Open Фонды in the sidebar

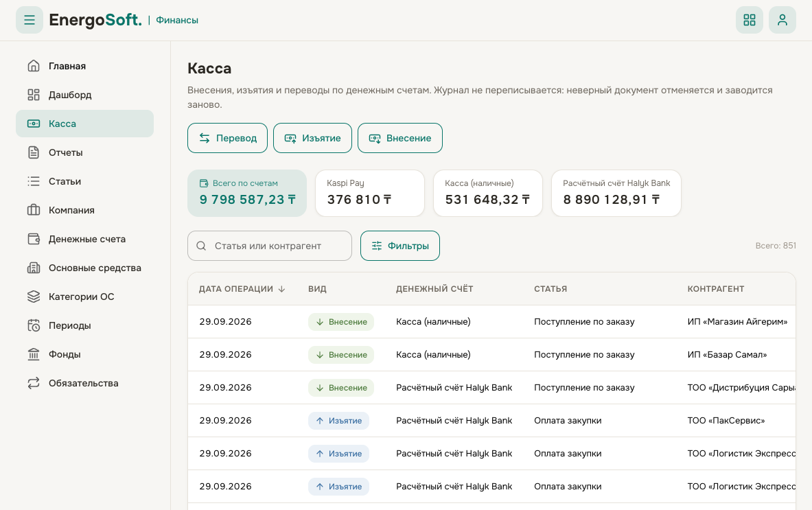85,354
